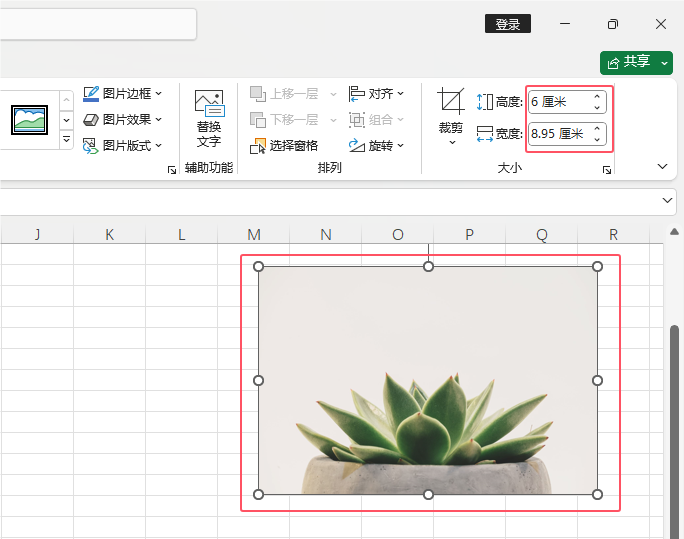The height and width of the screenshot is (539, 684).
Task: Open the 选择窗格 selection pane
Action: tap(284, 146)
